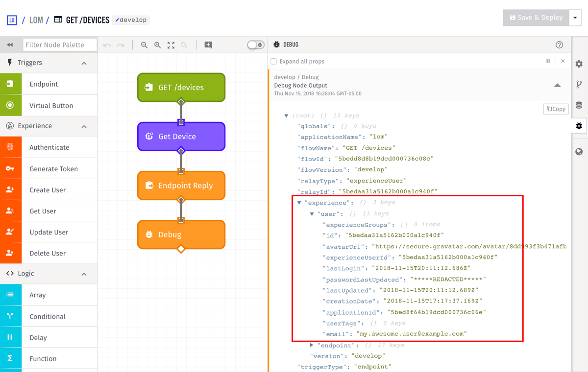Screen dimensions: 588x372
Task: Select the Function logic node
Action: coord(49,358)
